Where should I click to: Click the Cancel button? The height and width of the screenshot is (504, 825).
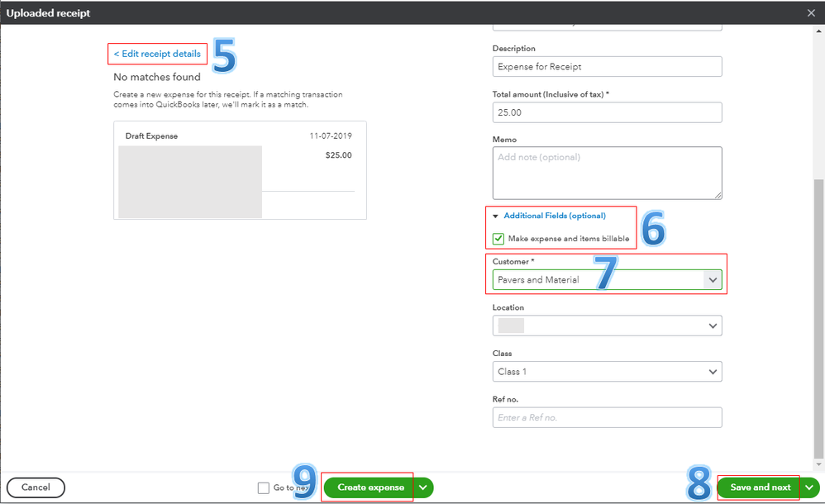point(36,487)
